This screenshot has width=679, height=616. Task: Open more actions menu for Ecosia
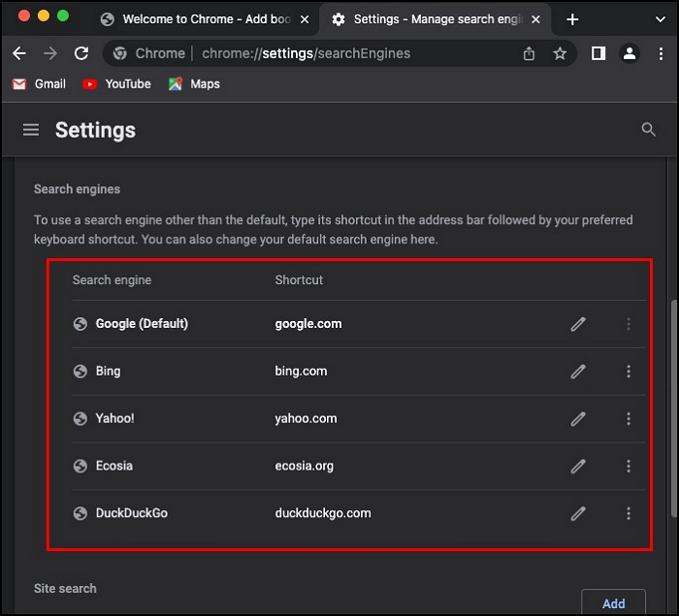pos(629,467)
